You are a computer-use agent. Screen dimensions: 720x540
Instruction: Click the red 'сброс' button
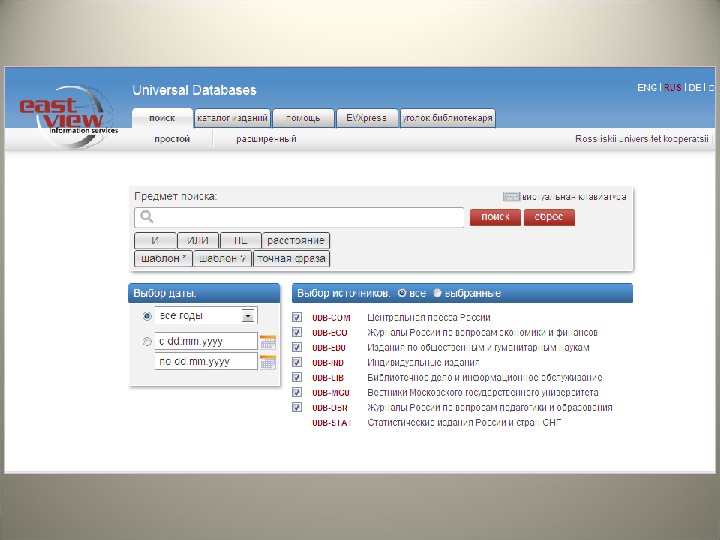[x=549, y=217]
